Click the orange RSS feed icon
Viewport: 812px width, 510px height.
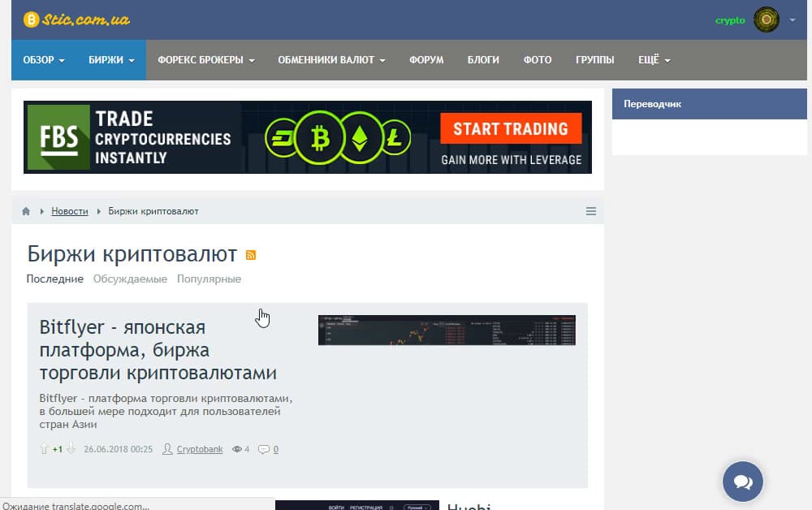251,255
